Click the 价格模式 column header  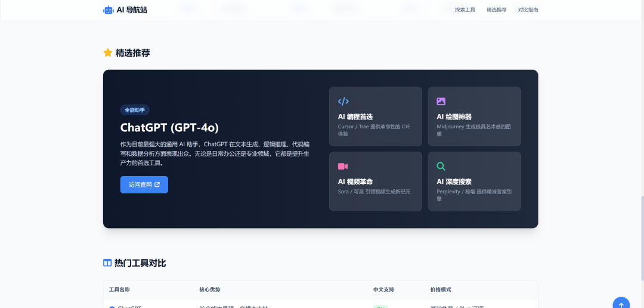tap(441, 289)
